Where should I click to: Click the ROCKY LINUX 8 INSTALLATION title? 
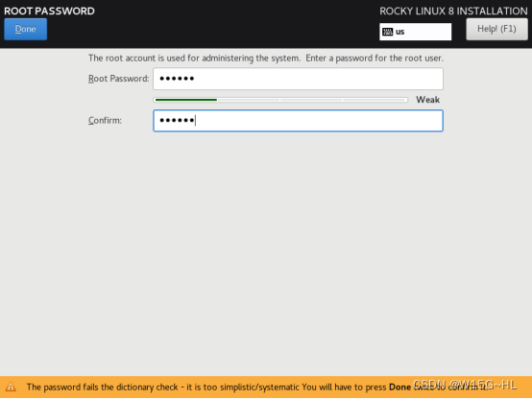click(x=453, y=12)
